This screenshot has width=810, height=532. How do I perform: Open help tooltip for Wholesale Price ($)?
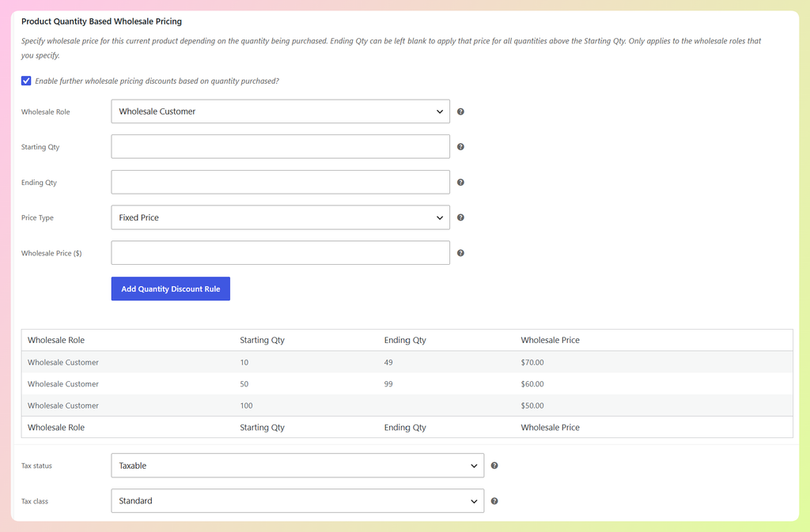tap(460, 253)
